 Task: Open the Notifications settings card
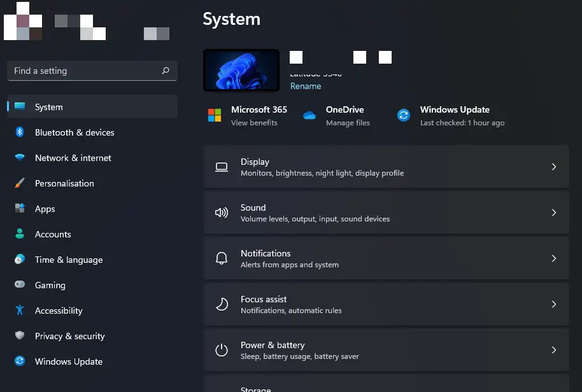point(386,258)
